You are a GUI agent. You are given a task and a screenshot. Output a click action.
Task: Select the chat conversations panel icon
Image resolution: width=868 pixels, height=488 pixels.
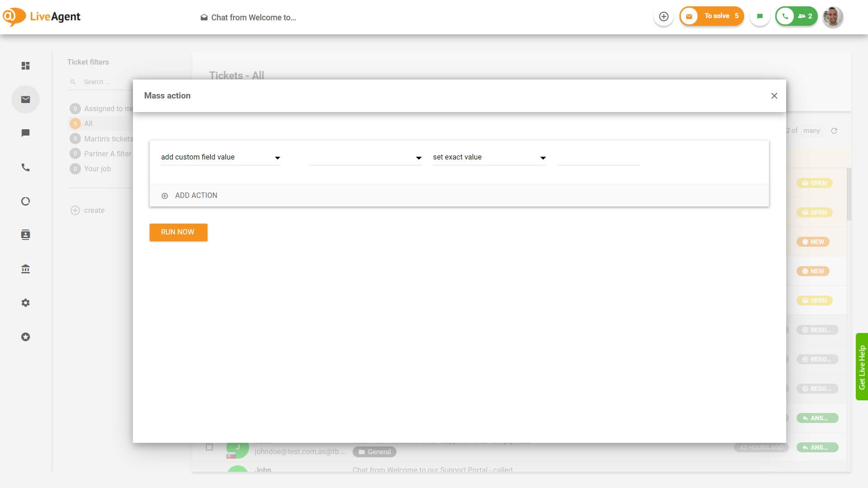(26, 133)
